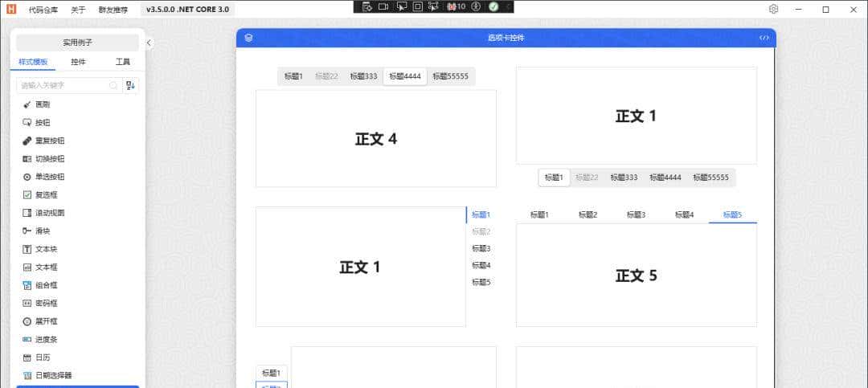The height and width of the screenshot is (388, 868).
Task: Click the hot reload counter showing 10
Action: tap(457, 6)
